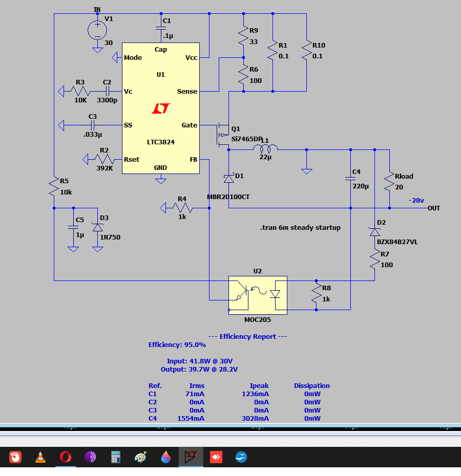The width and height of the screenshot is (461, 476).
Task: Select resistor R7 symbol
Action: pyautogui.click(x=375, y=259)
